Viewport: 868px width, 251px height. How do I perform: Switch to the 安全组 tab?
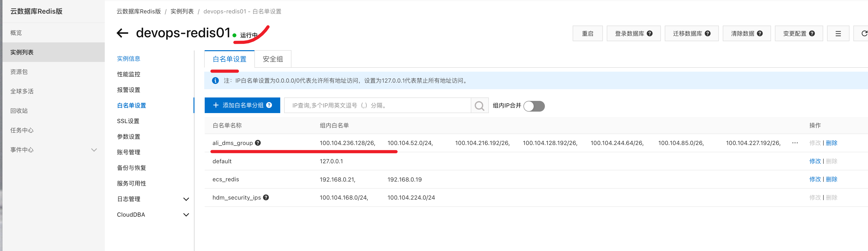point(273,59)
